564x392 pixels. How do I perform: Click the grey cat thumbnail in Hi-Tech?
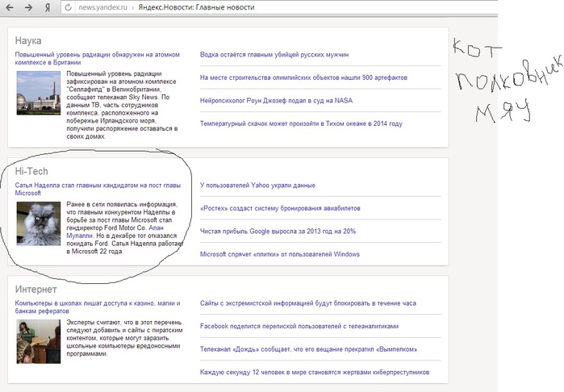tap(39, 223)
